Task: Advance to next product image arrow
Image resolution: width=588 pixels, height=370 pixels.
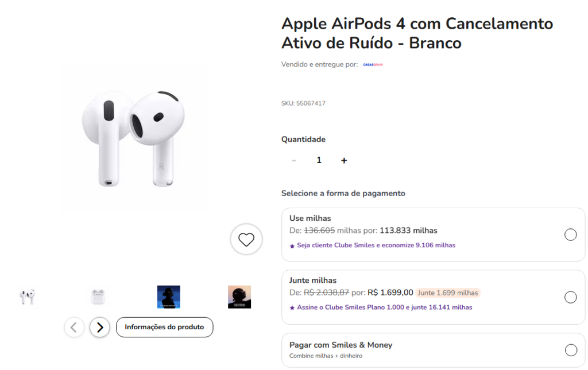Action: (x=100, y=327)
